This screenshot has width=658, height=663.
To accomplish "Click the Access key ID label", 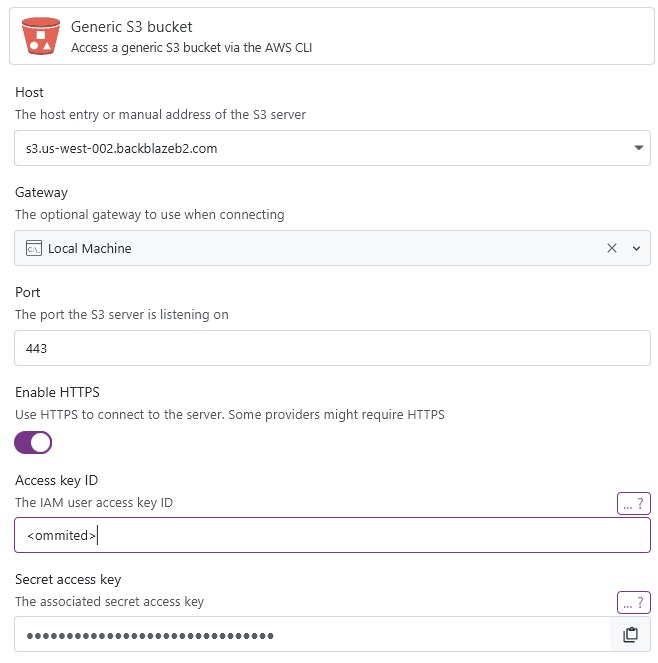I will (x=56, y=481).
